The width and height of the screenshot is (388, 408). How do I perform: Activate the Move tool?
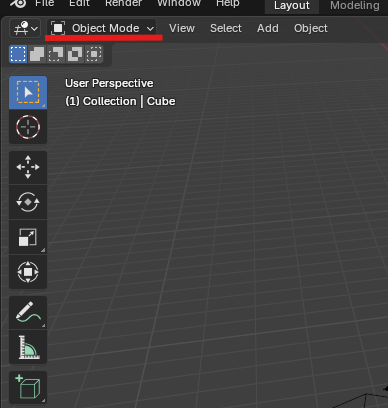pyautogui.click(x=28, y=167)
